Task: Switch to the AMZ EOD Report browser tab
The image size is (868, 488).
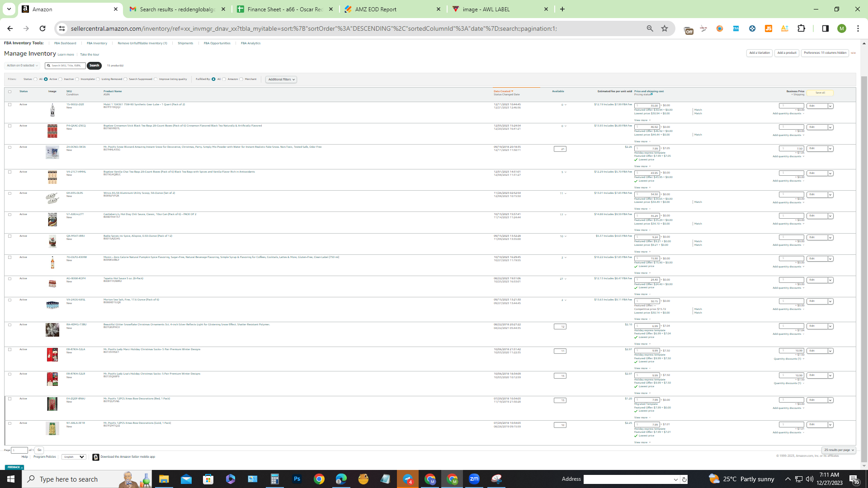Action: coord(392,9)
